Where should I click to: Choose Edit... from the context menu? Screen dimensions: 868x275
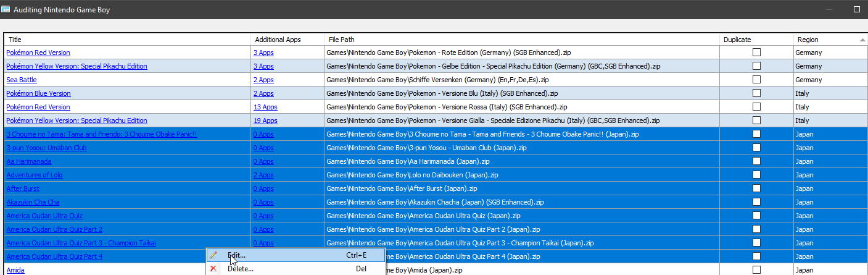click(x=294, y=255)
